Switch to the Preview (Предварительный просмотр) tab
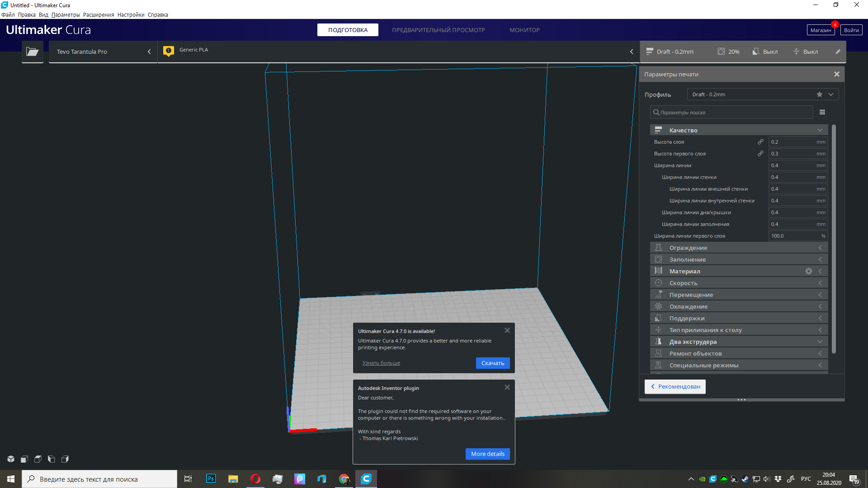This screenshot has width=868, height=488. [438, 30]
